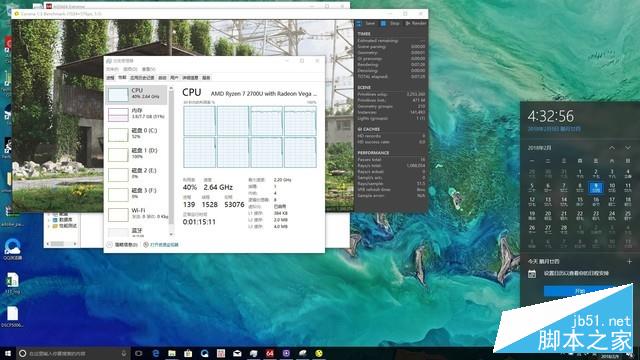Viewport: 640px width, 360px height.
Task: Select highlighted date 9 in calendar
Action: point(596,188)
